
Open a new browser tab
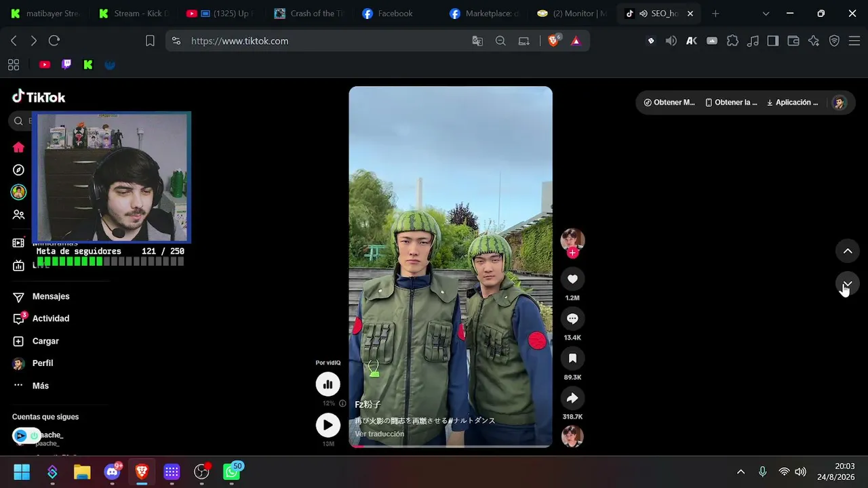click(715, 14)
